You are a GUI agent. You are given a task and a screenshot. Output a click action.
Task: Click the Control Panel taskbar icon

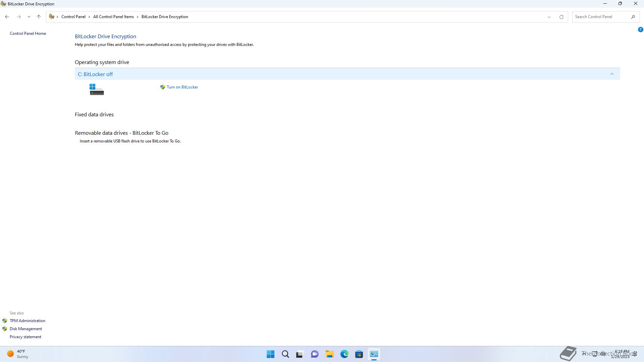(374, 354)
